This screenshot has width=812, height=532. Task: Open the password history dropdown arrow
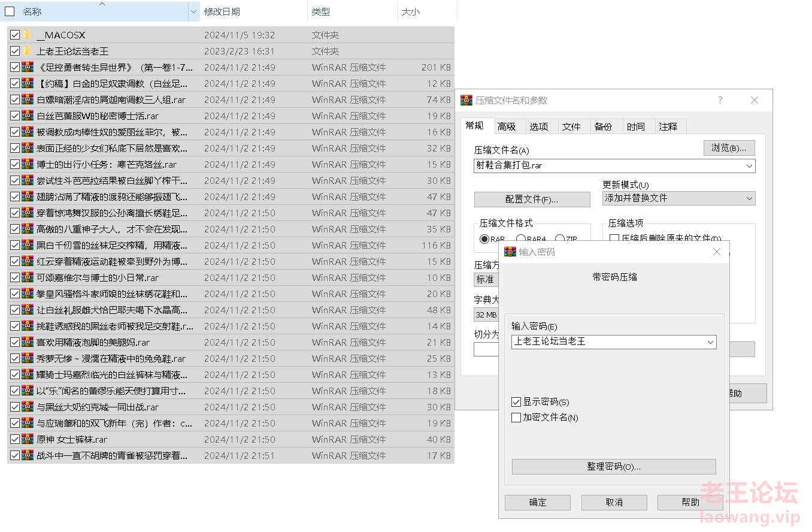coord(710,342)
